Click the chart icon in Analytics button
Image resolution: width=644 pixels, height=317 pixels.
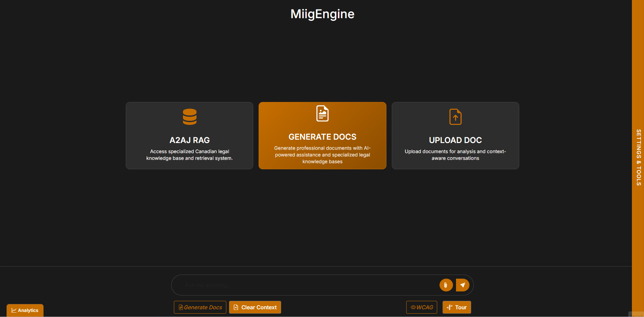14,310
